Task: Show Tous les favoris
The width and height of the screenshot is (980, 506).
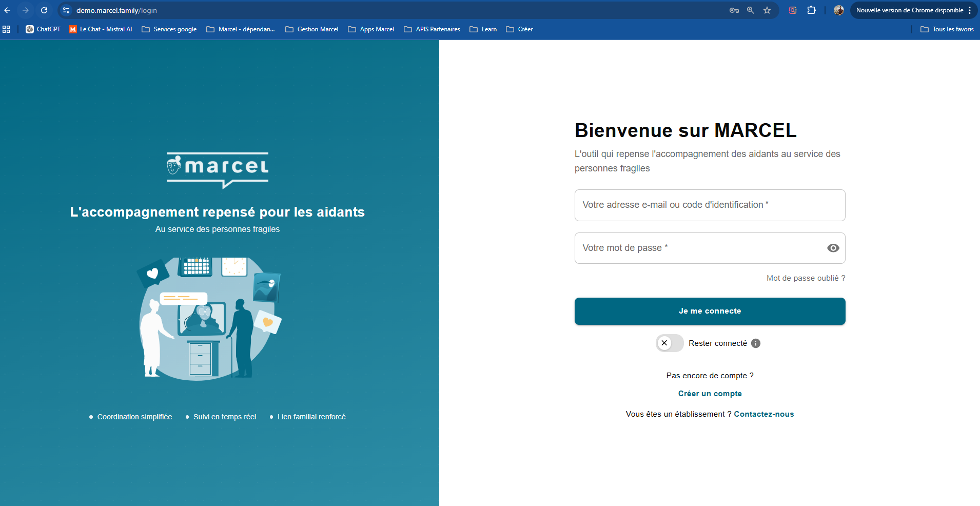Action: (x=947, y=29)
